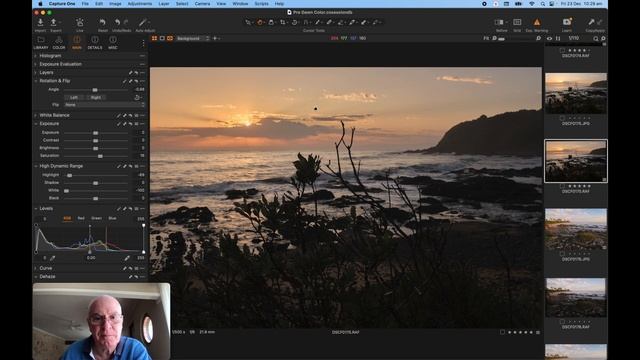Toggle the proof margin viewer icon
The image size is (640, 360).
point(170,38)
